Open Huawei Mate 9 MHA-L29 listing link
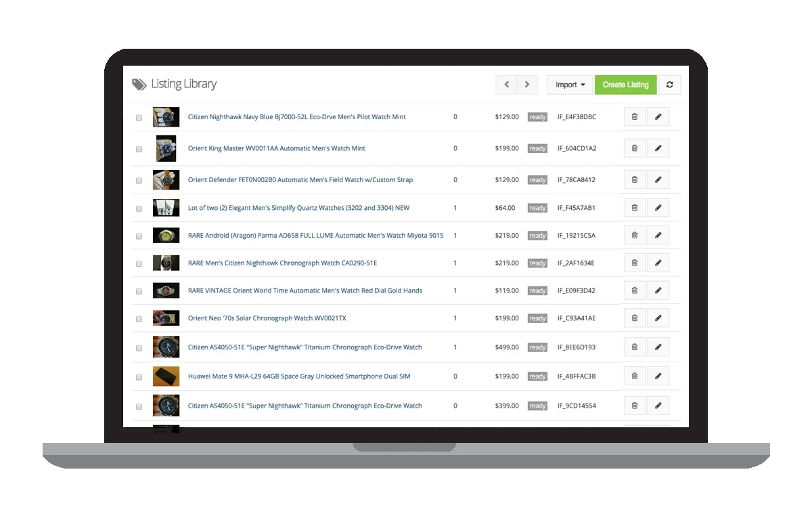812x518 pixels. [x=299, y=376]
